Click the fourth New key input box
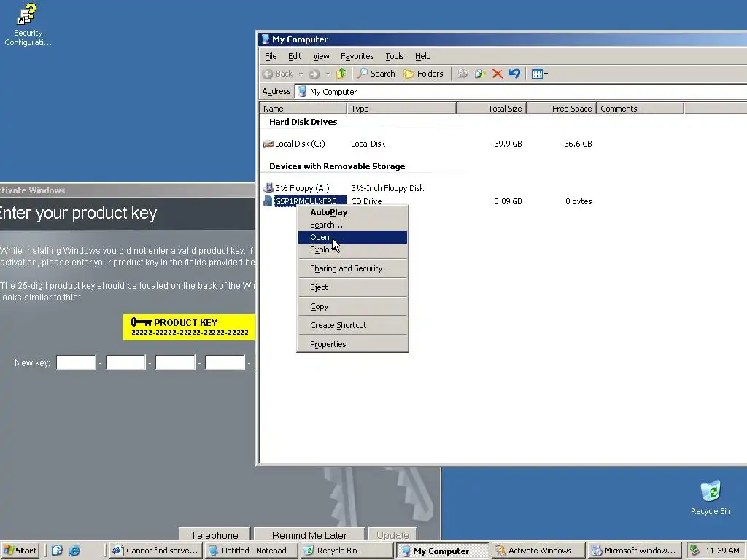Image resolution: width=747 pixels, height=560 pixels. click(x=225, y=363)
